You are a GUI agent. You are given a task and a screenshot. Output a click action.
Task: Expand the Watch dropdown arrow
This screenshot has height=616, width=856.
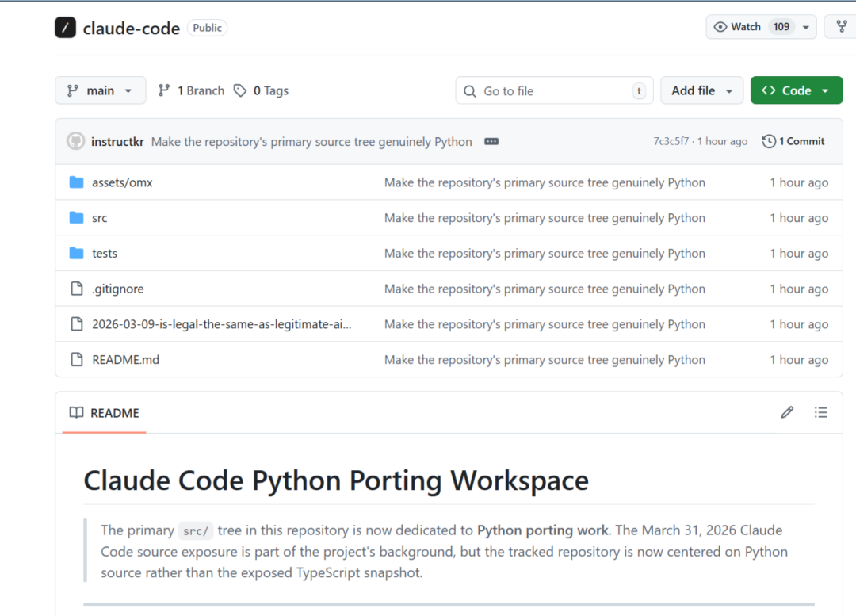(x=806, y=27)
